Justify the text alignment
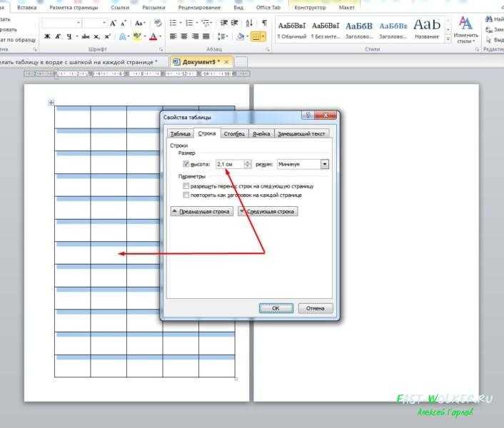The image size is (504, 428). [x=206, y=36]
